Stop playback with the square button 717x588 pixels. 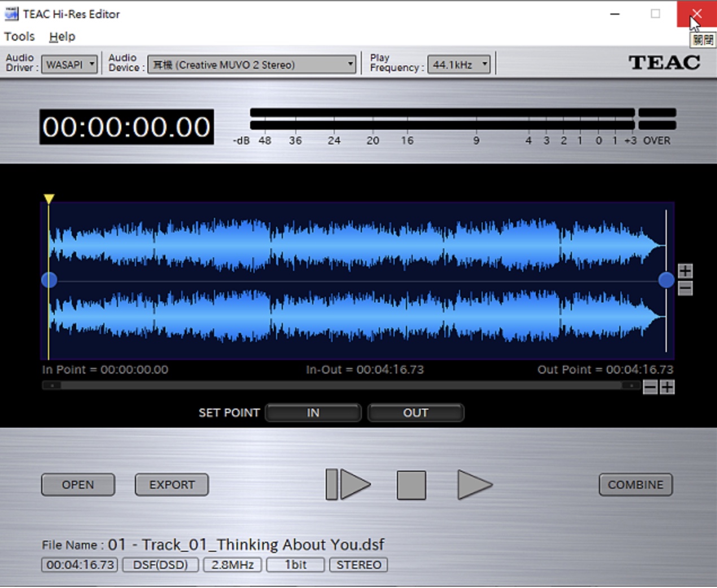pyautogui.click(x=412, y=485)
